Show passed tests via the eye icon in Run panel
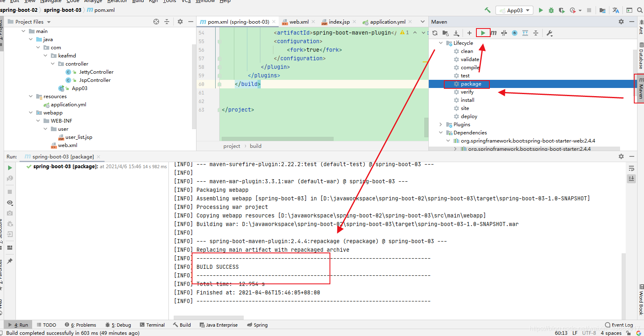Screen dimensions: 644x336 10,202
